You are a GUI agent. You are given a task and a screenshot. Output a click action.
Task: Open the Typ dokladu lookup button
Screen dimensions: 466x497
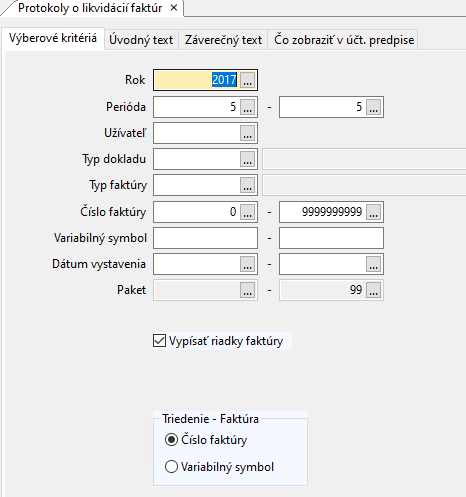[x=247, y=159]
